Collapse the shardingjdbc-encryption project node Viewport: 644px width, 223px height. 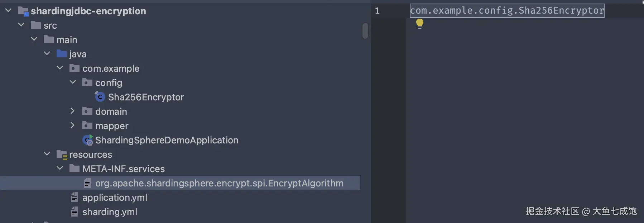point(8,11)
